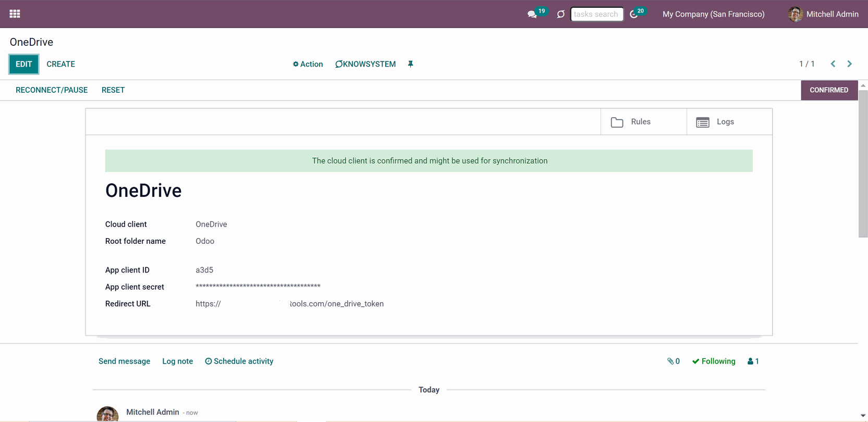Click Mitchell Admin's avatar in the chatter message
This screenshot has width=868, height=422.
[x=107, y=414]
